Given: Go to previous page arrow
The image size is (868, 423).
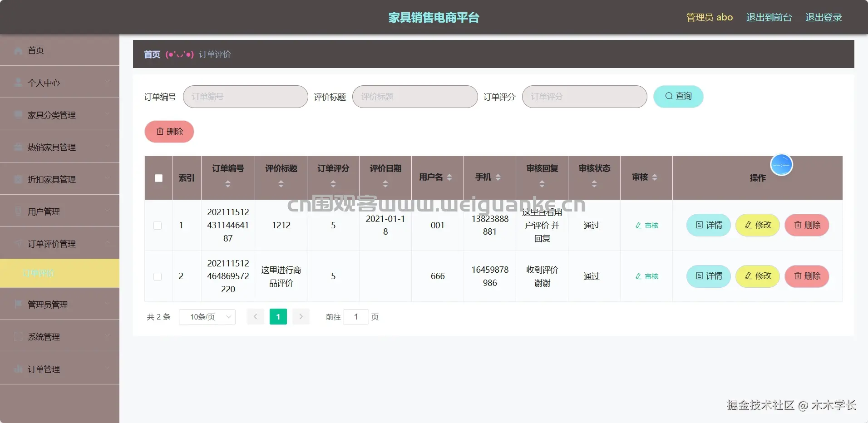Looking at the screenshot, I should point(256,317).
